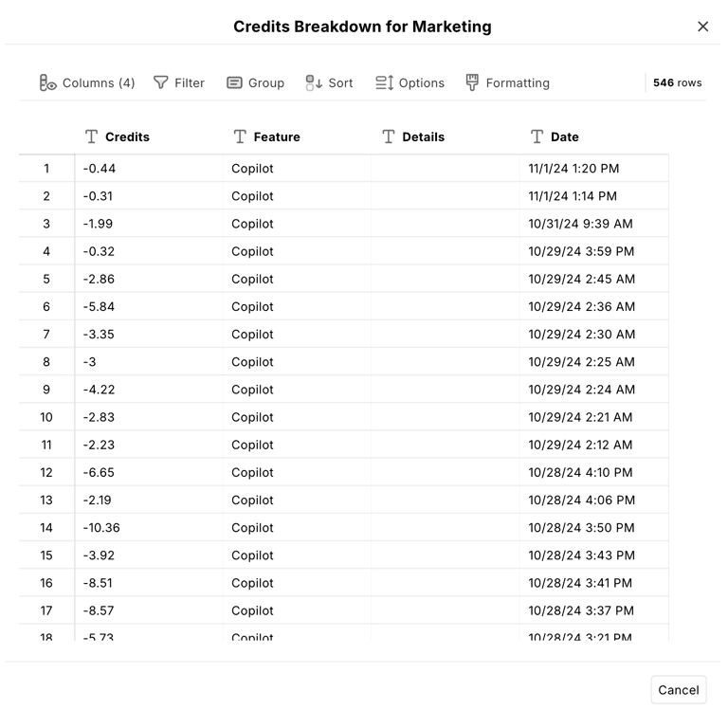Viewport: 728px width, 728px height.
Task: Open the Columns (4) visibility menu
Action: pyautogui.click(x=87, y=83)
